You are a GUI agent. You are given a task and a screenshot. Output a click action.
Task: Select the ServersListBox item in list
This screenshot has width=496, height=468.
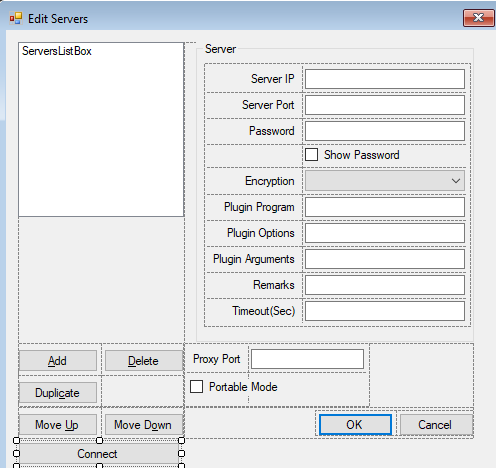[57, 51]
